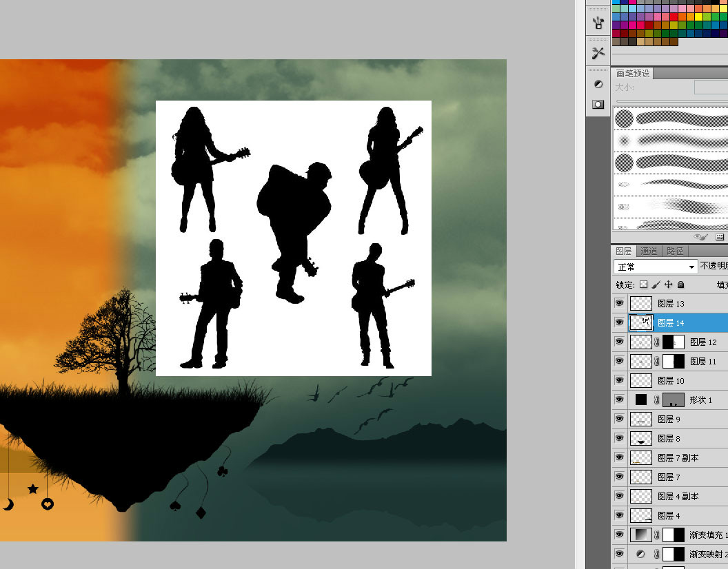
Task: Click the chain link icon of 图层 11
Action: coord(657,362)
